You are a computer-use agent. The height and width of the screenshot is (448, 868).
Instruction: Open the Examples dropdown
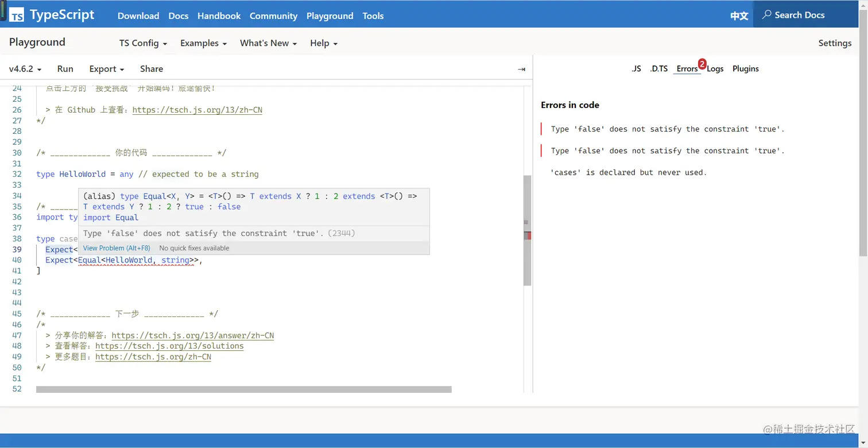click(203, 43)
